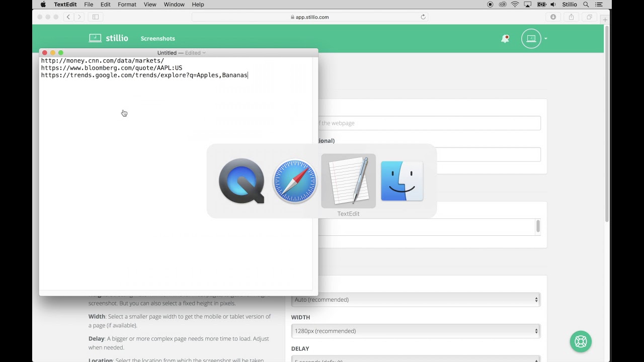
Task: Open the Apple menu
Action: (43, 5)
